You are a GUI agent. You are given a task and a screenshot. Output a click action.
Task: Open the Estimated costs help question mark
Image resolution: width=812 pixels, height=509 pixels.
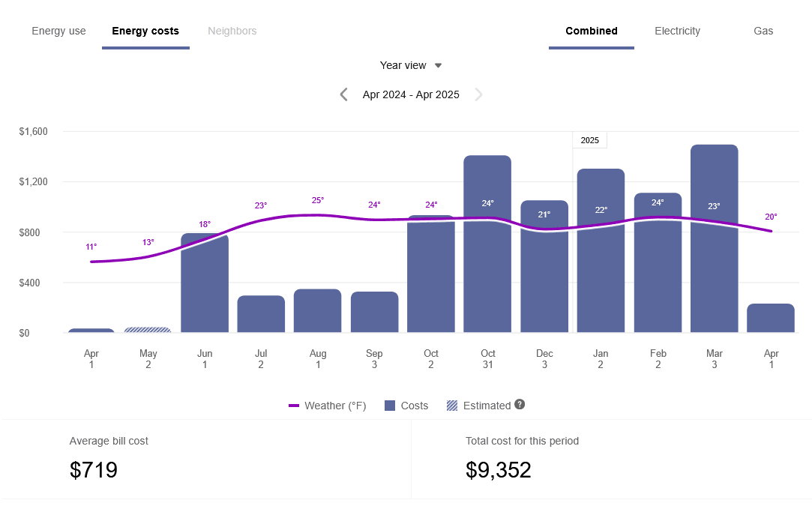coord(520,405)
